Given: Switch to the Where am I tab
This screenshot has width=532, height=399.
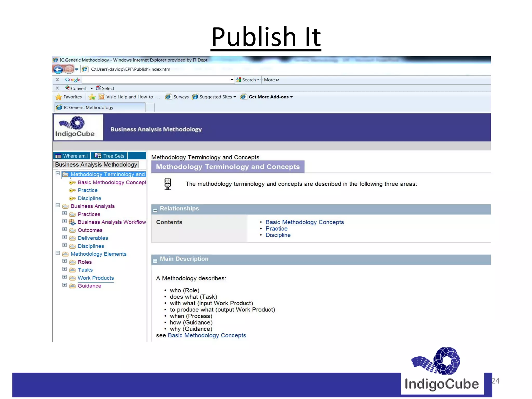Looking at the screenshot, I should click(x=72, y=156).
